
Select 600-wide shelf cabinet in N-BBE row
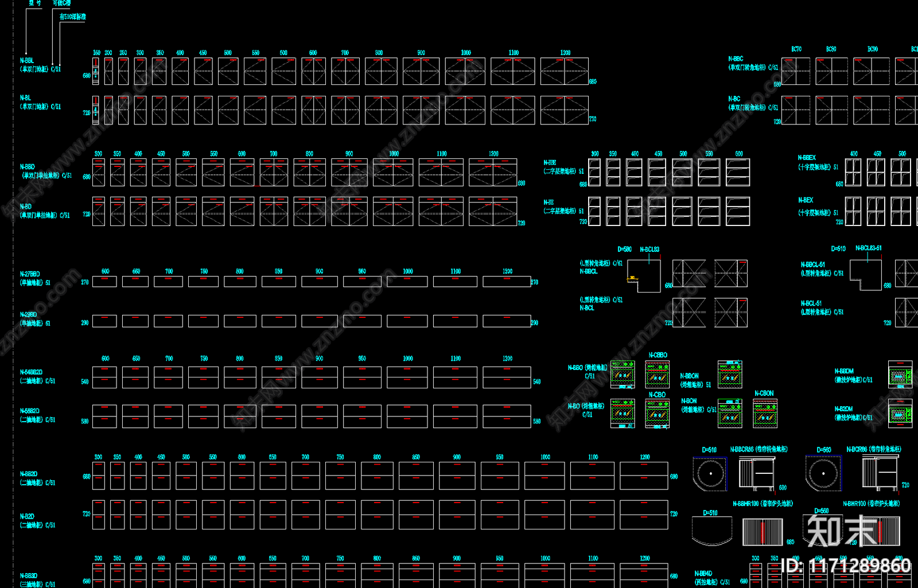click(738, 173)
